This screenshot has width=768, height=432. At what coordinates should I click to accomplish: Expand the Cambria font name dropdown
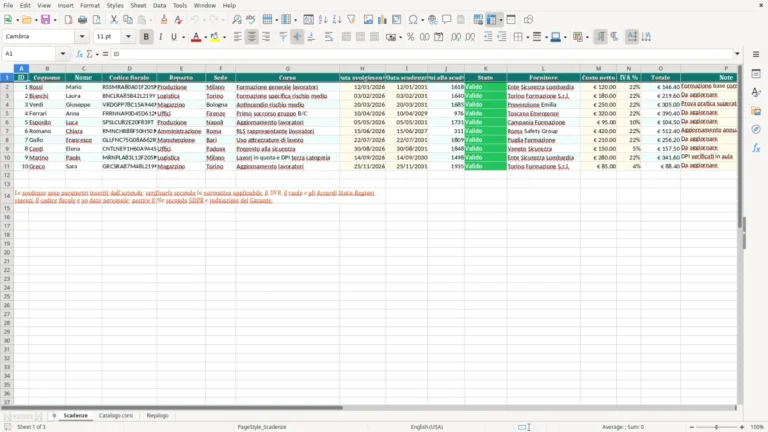coord(82,36)
